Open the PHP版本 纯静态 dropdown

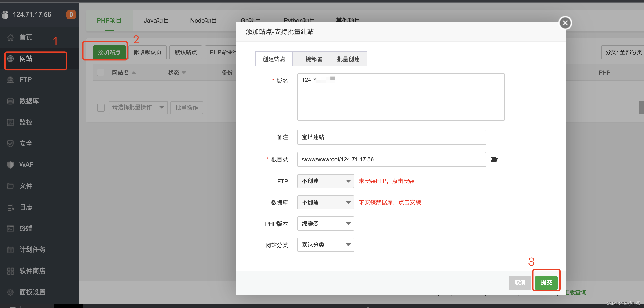coord(326,223)
